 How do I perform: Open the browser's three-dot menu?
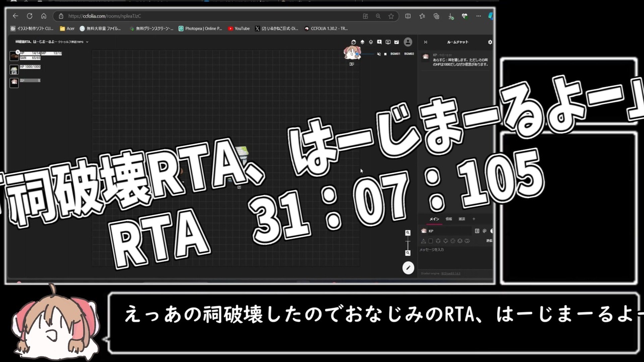click(x=478, y=16)
